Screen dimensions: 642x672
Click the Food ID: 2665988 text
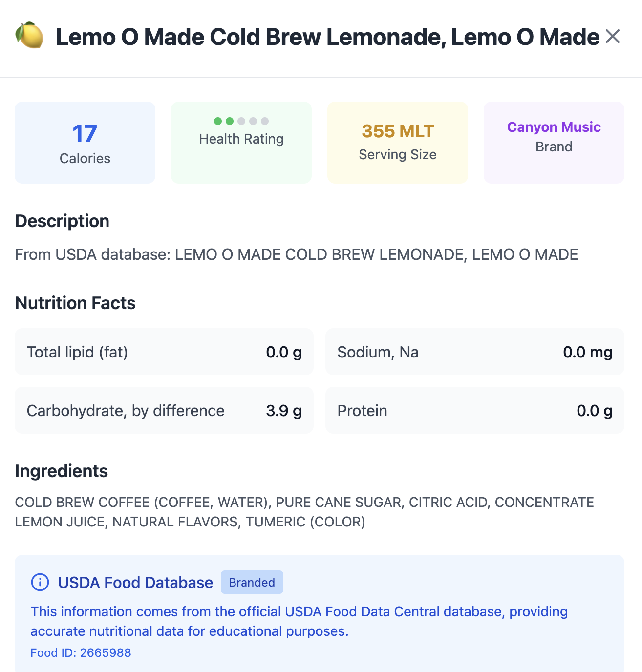(x=81, y=653)
